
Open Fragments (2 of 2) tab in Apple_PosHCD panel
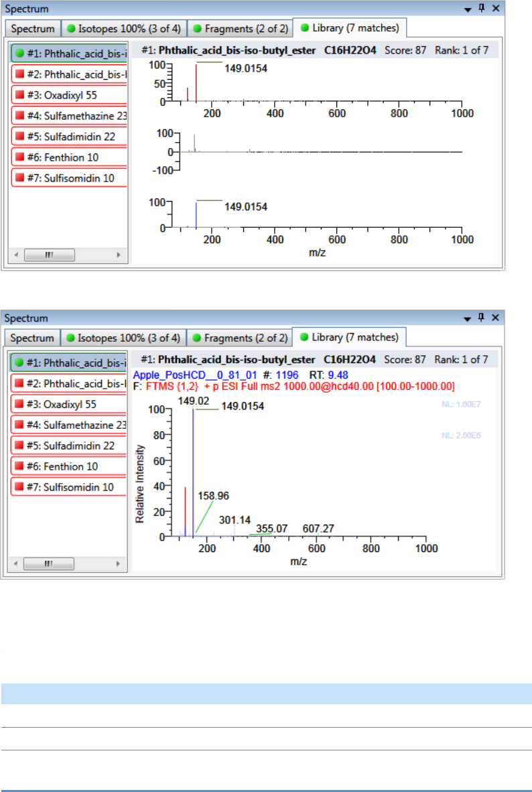[x=239, y=338]
